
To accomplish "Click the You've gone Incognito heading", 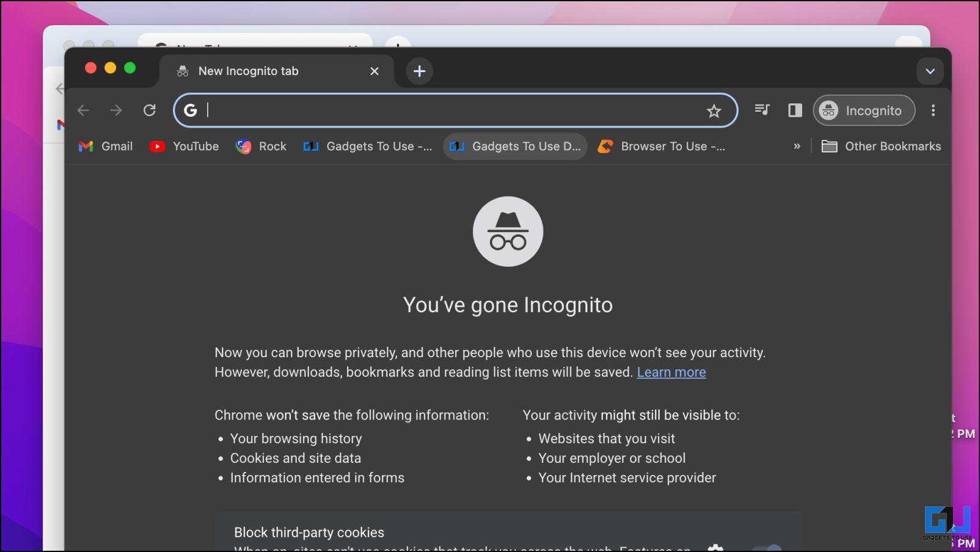I will [x=508, y=305].
